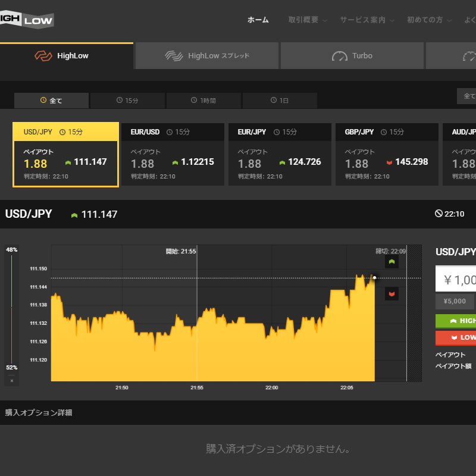The width and height of the screenshot is (476, 476).
Task: Expand the サービス案内 menu chevron
Action: point(392,21)
